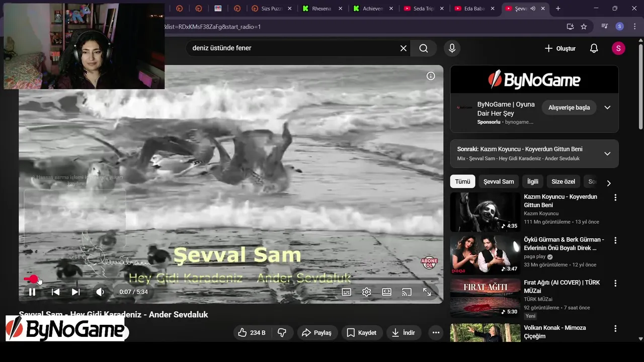644x362 pixels.
Task: Open options menu for Öykü Gürman video
Action: click(x=615, y=240)
